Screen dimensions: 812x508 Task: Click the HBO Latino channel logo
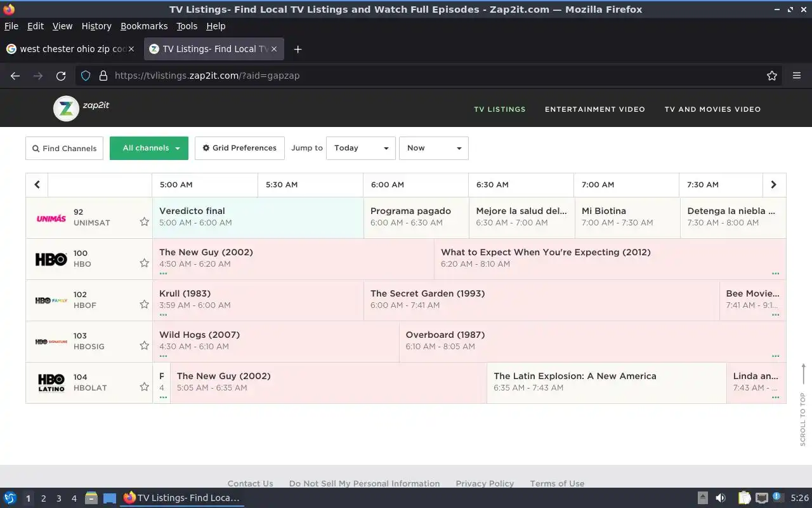click(x=51, y=384)
